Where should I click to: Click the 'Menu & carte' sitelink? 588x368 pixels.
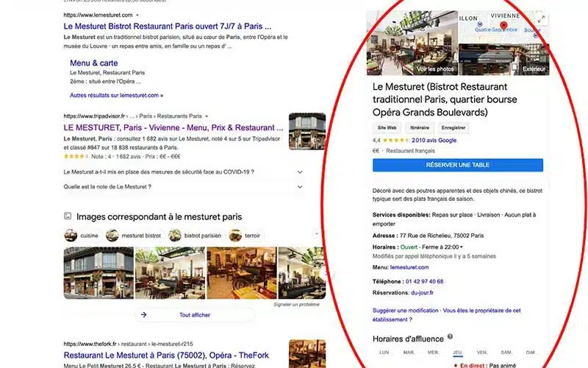coord(93,63)
